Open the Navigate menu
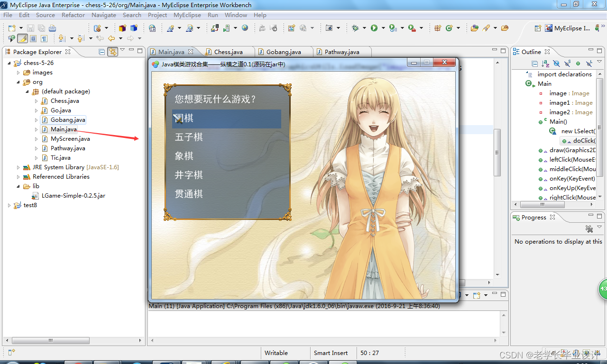Viewport: 607px width, 364px height. [104, 15]
